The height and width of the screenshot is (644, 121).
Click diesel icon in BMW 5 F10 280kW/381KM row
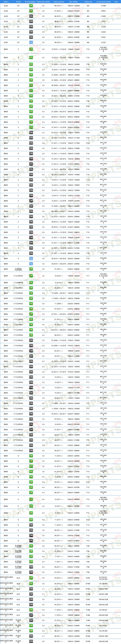click(x=31, y=253)
